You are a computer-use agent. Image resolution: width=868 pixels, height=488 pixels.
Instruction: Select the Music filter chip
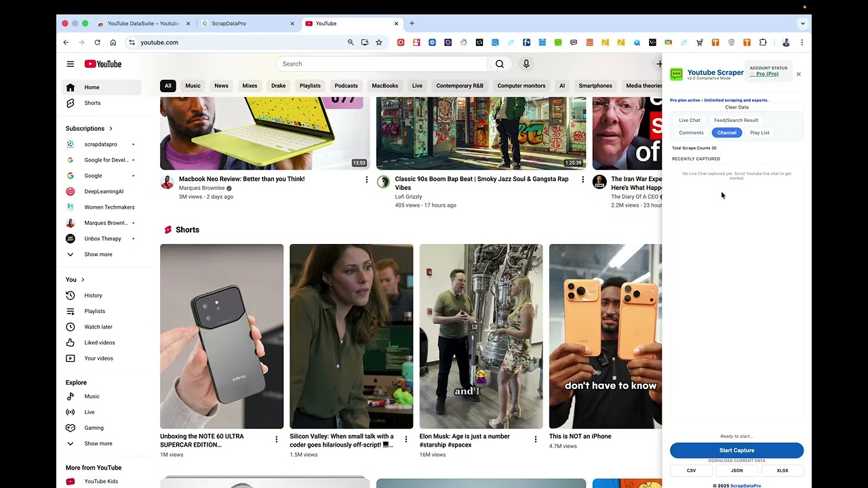(193, 85)
